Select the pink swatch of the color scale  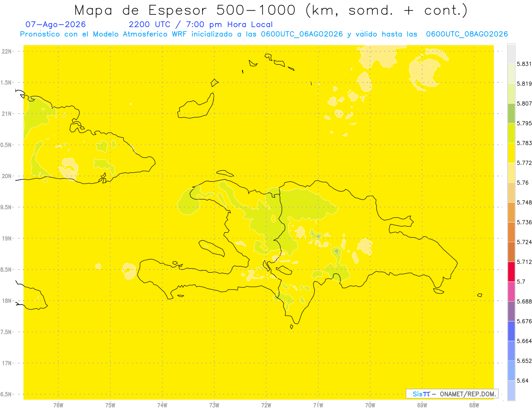(511, 291)
